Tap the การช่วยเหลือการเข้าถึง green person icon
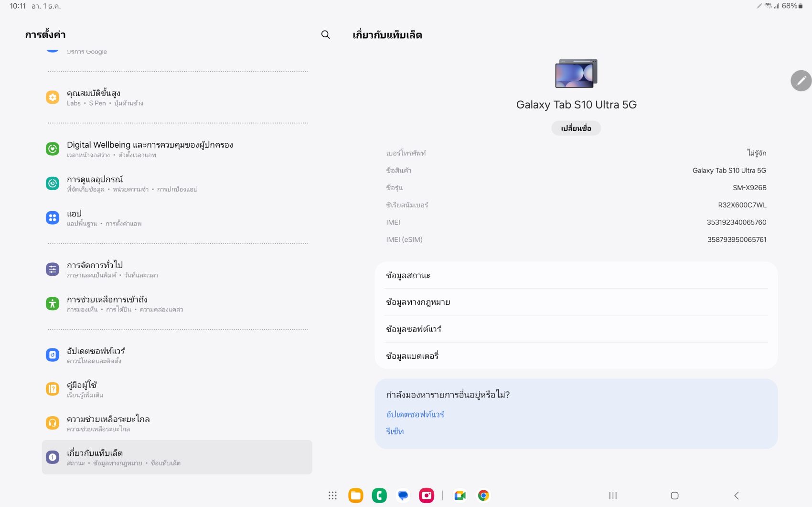 point(53,303)
